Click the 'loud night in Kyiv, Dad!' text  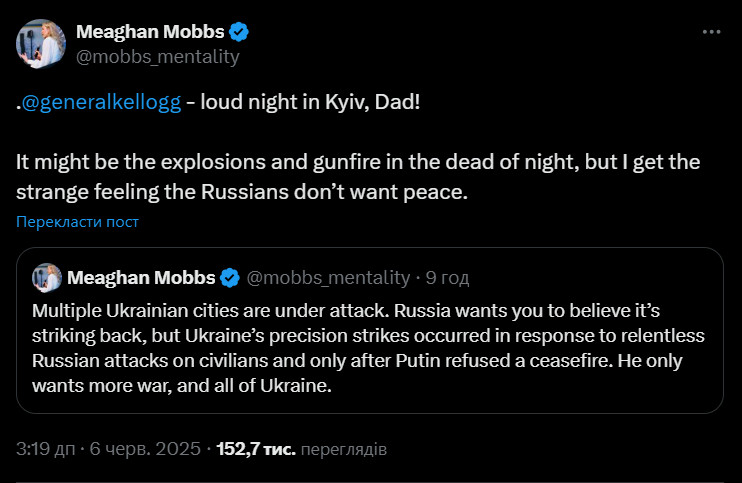(310, 105)
